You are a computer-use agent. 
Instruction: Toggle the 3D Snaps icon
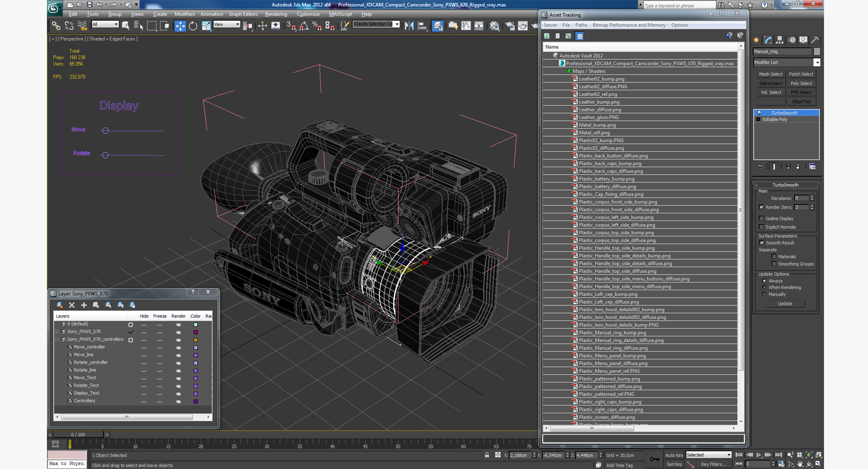291,25
